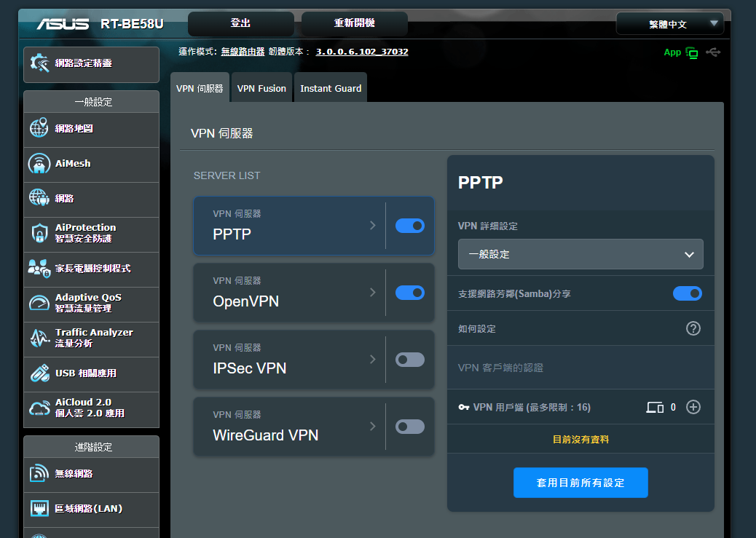The height and width of the screenshot is (538, 756).
Task: Select the WireGuard VPN card title
Action: point(266,435)
